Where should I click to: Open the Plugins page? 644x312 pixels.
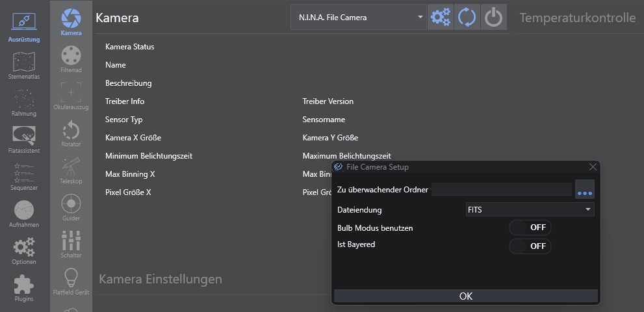(24, 288)
